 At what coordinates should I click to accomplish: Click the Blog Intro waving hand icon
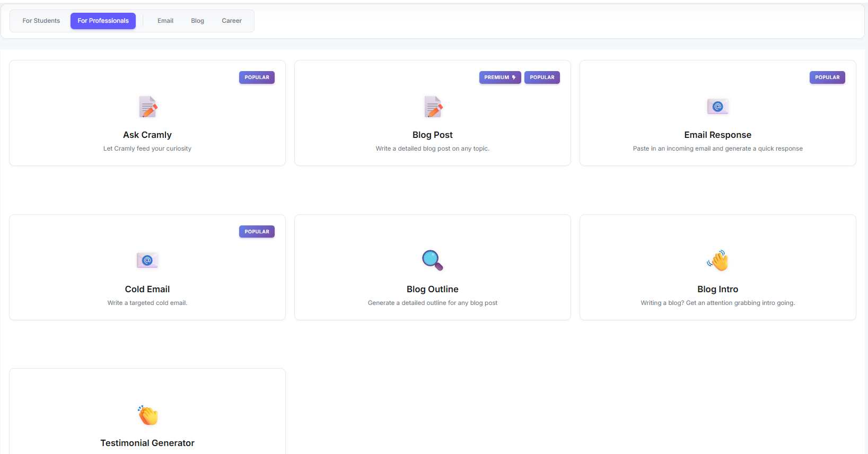(718, 260)
